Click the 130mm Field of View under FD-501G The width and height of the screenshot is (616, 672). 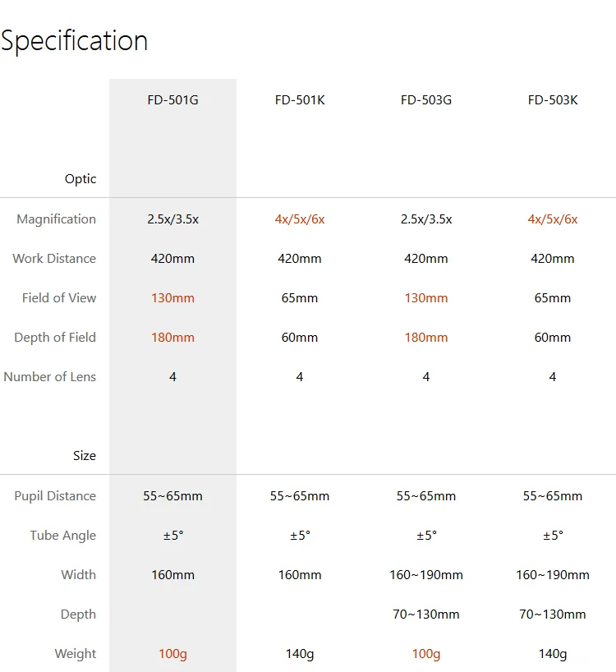[x=172, y=298]
